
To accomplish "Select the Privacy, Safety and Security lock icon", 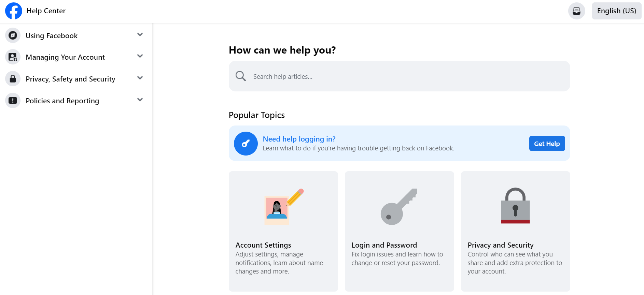I will click(x=13, y=79).
